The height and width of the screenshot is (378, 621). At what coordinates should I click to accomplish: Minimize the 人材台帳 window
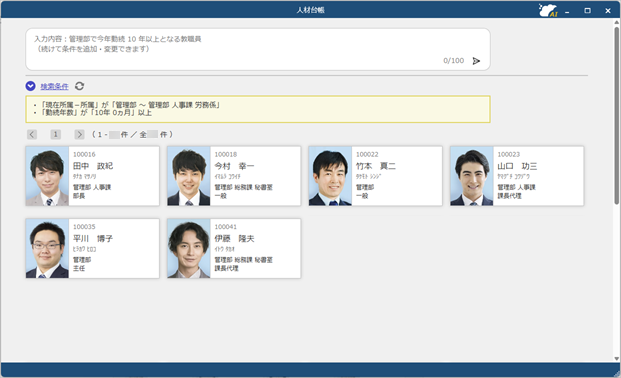tap(567, 11)
